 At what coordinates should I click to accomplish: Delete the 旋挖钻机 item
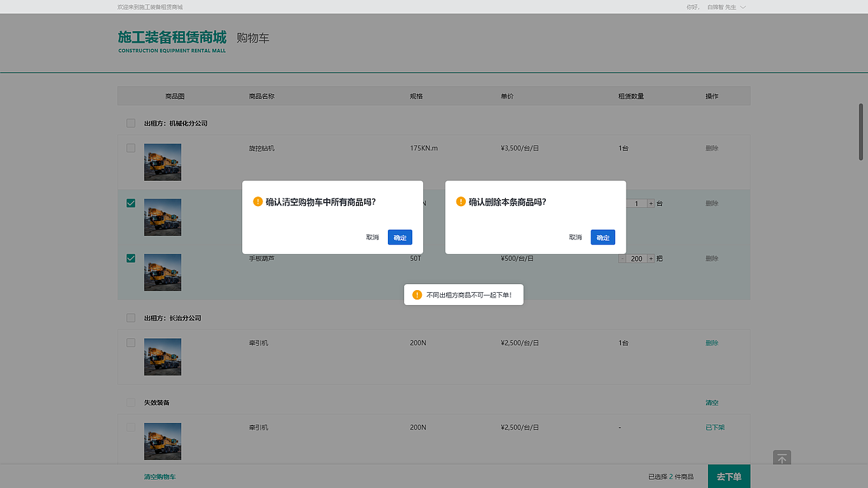(711, 148)
